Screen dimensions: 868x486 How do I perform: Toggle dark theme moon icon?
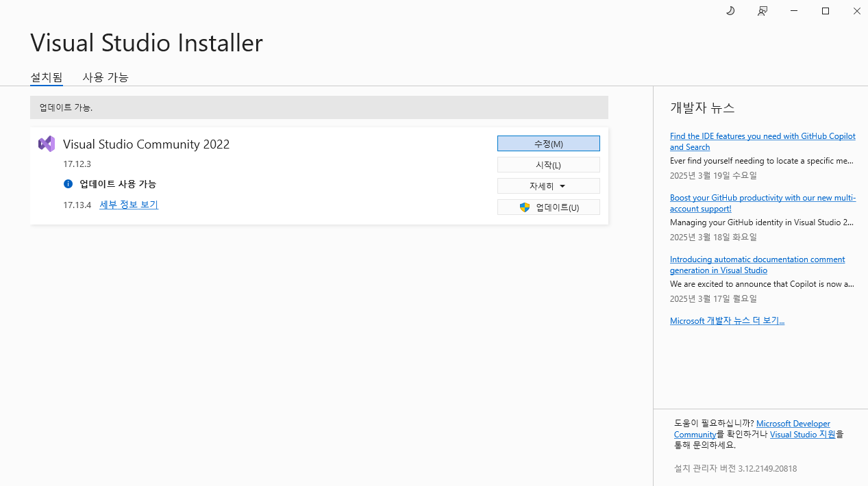click(x=730, y=11)
